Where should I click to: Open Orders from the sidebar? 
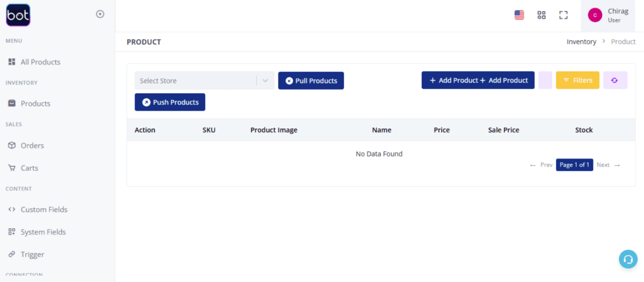point(32,145)
